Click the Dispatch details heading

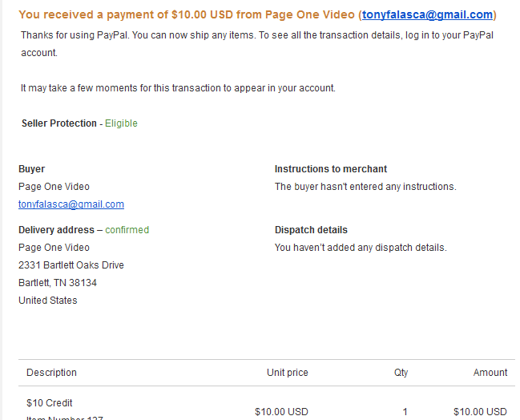click(x=311, y=230)
